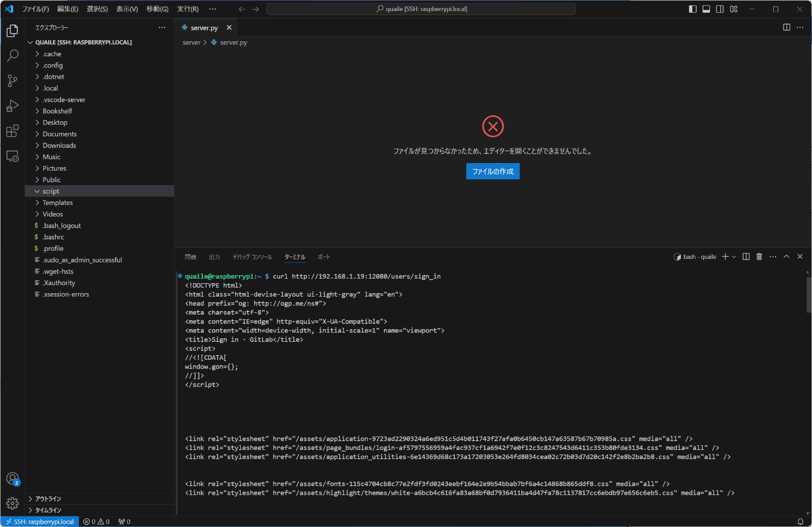Image resolution: width=812 pixels, height=527 pixels.
Task: Open the .bashrc file
Action: pyautogui.click(x=100, y=237)
